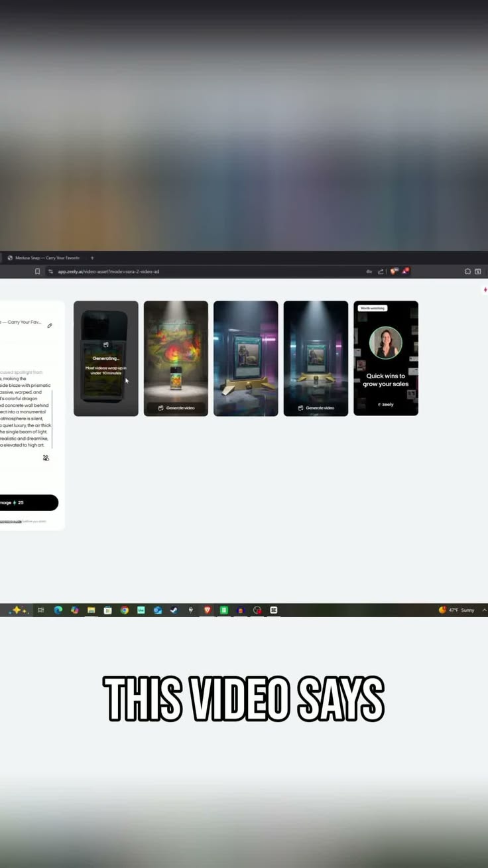
Task: Open Google Chrome from the taskbar
Action: click(124, 610)
